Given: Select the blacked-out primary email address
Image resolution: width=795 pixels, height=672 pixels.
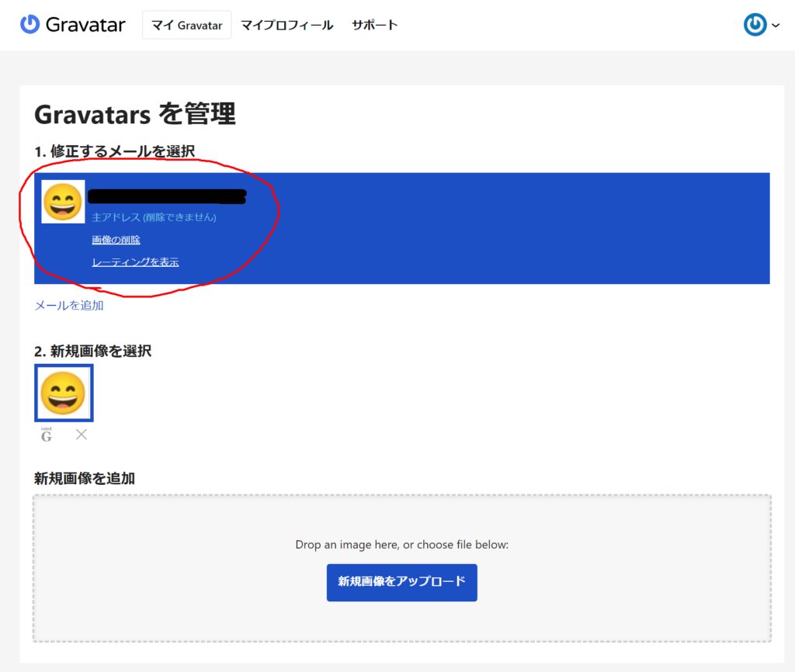Looking at the screenshot, I should 167,196.
